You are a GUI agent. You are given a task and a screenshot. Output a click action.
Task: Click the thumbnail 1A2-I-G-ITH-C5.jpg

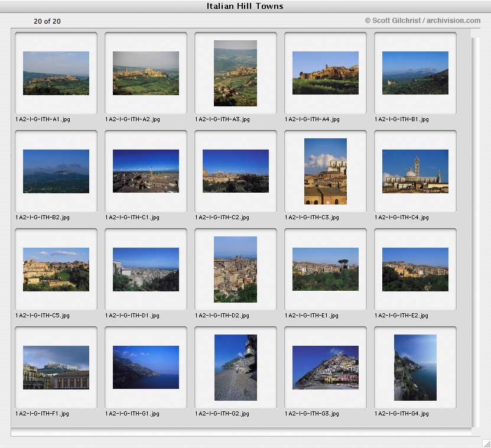pos(56,270)
